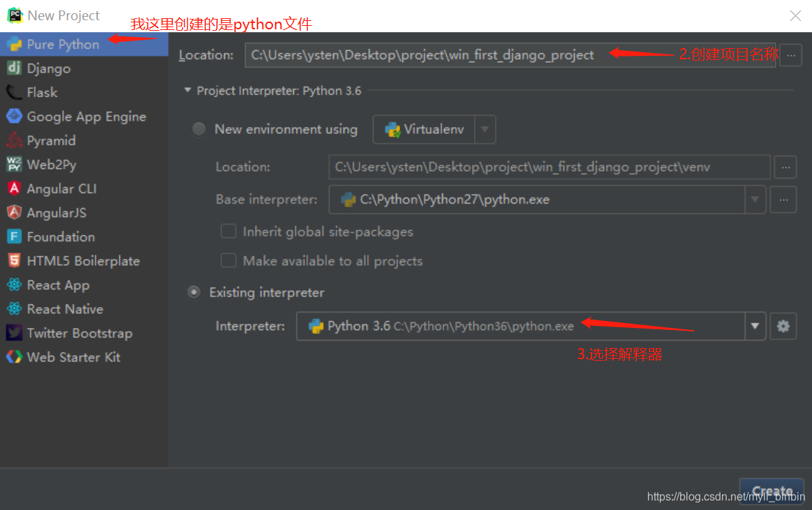Click project Location path field

point(510,55)
